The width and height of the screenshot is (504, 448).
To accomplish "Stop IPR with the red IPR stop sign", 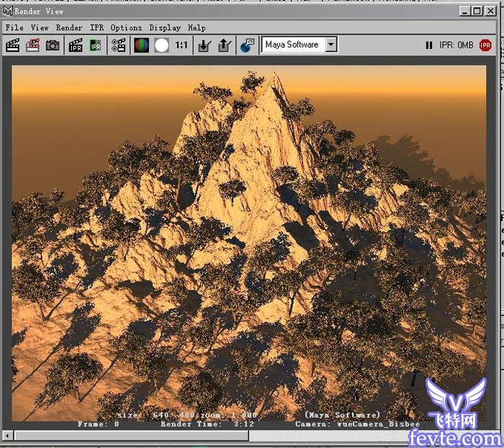I will click(x=485, y=45).
